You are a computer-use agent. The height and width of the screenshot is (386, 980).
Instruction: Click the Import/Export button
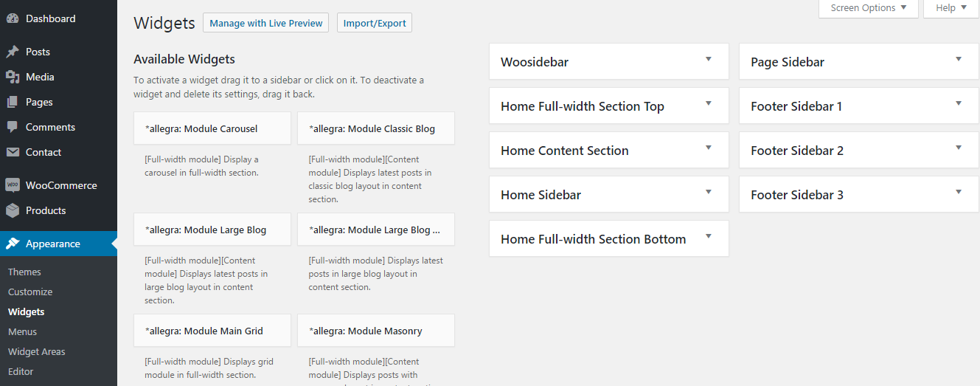pos(375,23)
